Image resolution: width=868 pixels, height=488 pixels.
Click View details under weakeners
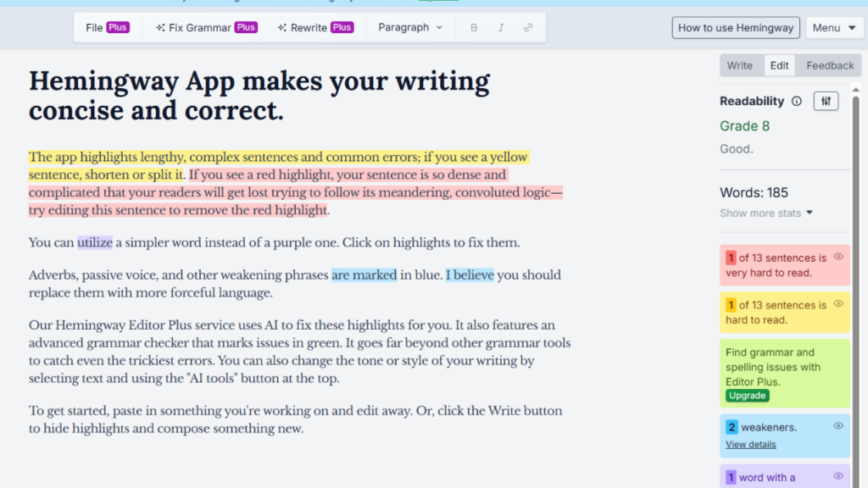751,444
